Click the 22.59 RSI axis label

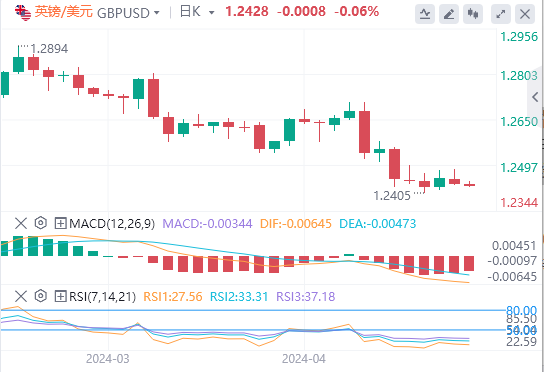point(521,342)
